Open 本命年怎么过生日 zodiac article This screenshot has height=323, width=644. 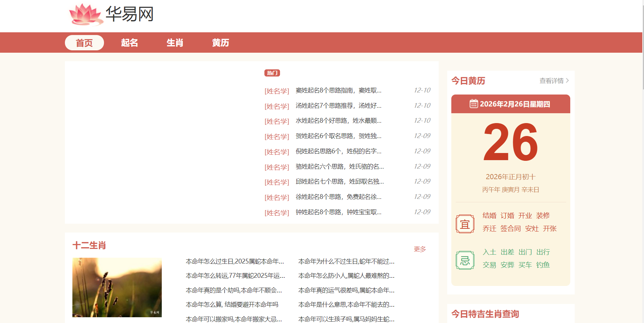coord(235,261)
